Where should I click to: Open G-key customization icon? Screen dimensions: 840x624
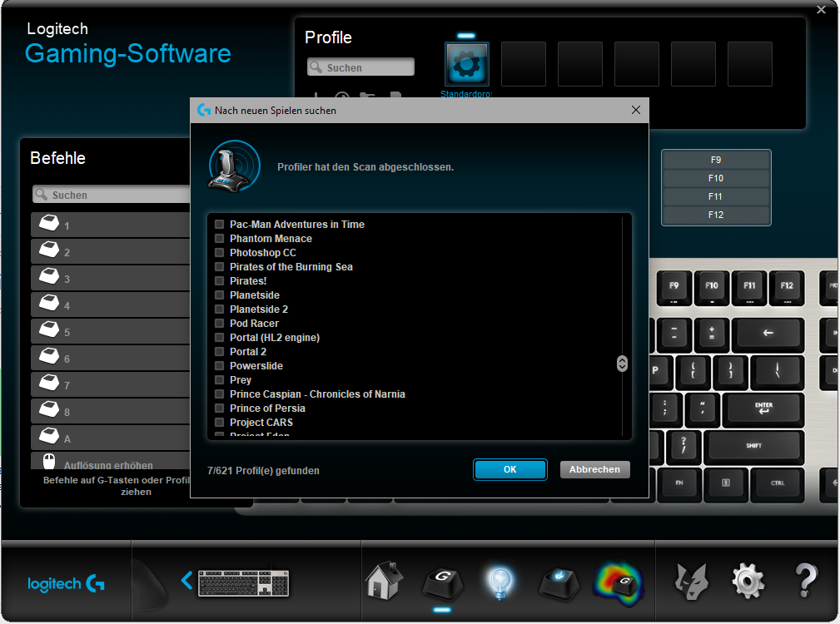[x=443, y=583]
